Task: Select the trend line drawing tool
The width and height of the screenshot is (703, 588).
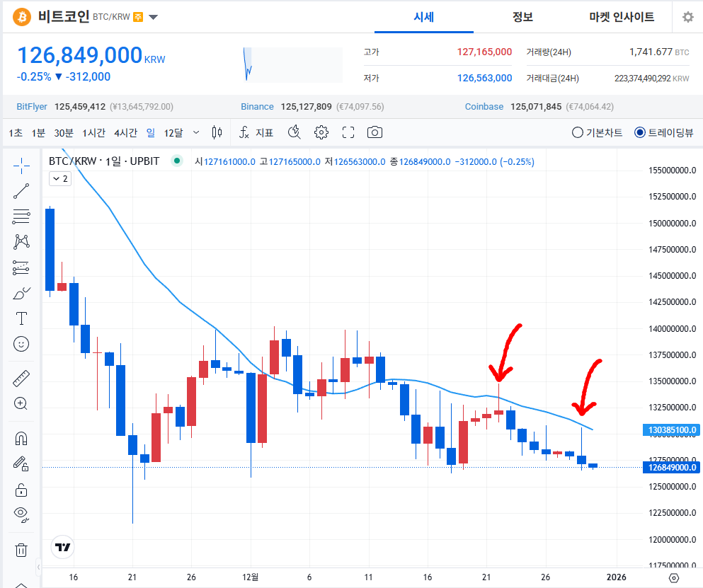Action: pos(21,191)
